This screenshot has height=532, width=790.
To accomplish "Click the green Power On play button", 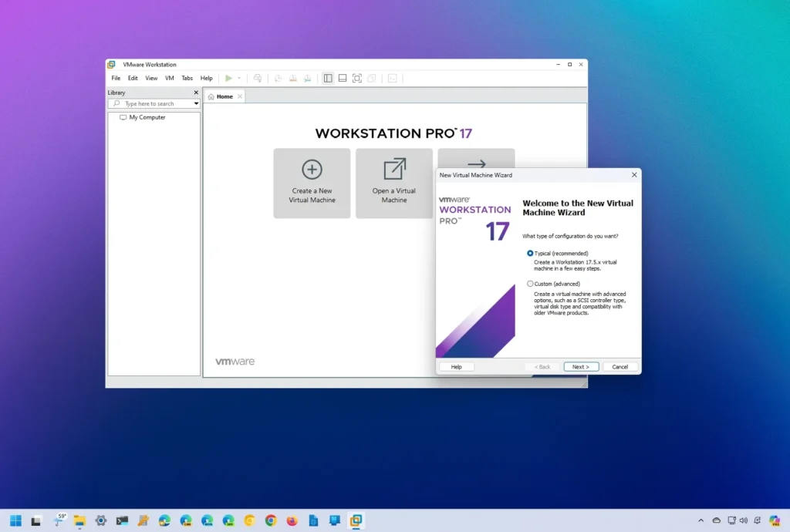I will pos(228,78).
